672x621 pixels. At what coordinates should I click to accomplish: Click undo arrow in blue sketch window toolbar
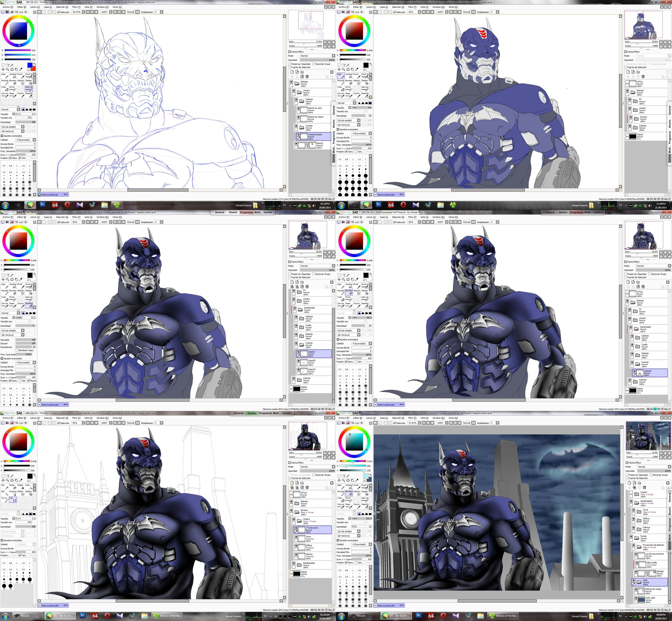pyautogui.click(x=39, y=12)
